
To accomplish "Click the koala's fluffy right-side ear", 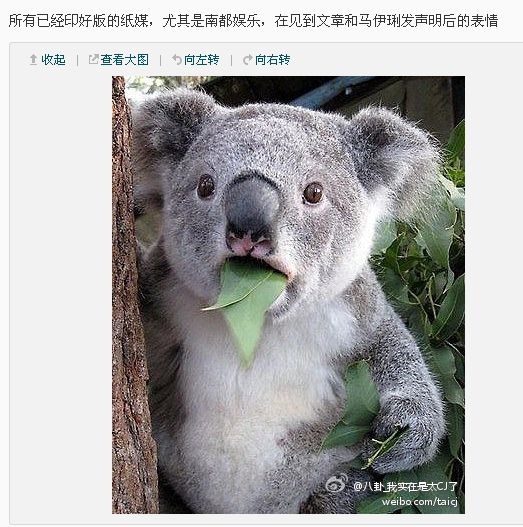I will click(x=393, y=158).
